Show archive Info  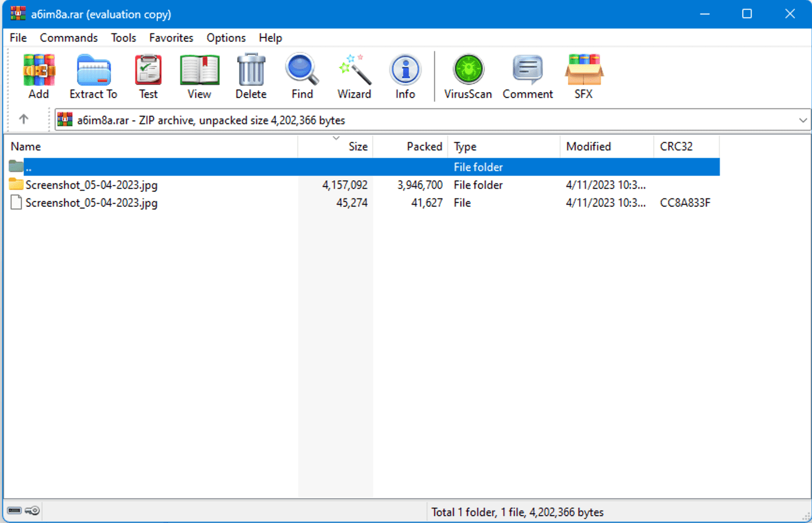point(405,76)
